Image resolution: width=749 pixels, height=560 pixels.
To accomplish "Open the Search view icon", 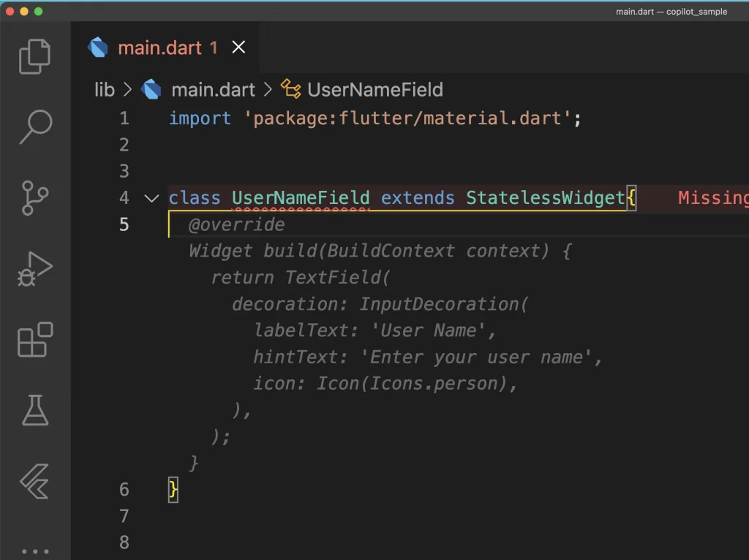I will click(x=35, y=126).
